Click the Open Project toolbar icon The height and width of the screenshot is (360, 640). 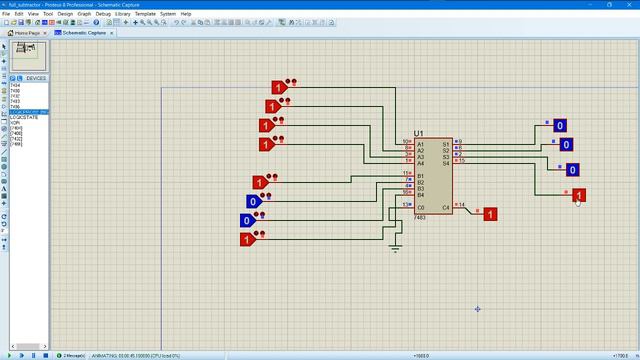[13, 22]
